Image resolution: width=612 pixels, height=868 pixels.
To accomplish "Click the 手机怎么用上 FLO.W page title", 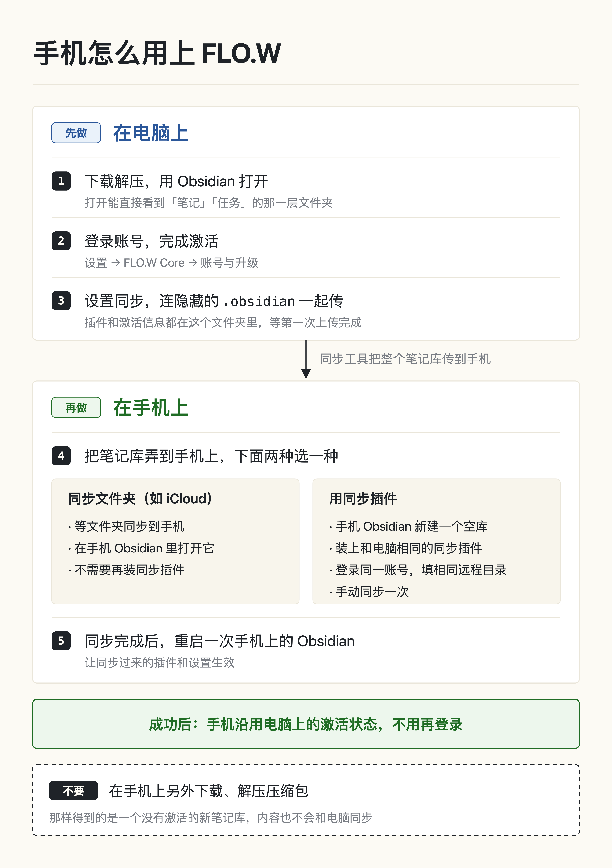I will coord(157,53).
